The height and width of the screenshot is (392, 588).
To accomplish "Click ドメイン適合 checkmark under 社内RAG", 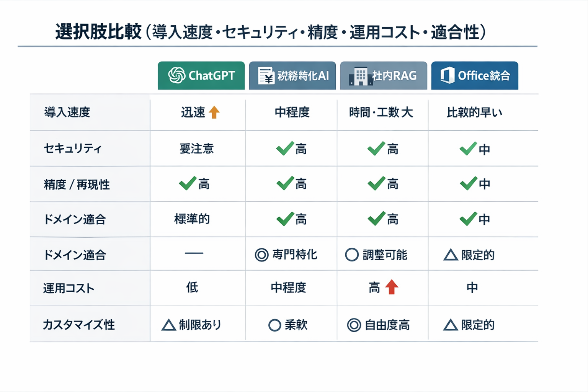I will click(x=376, y=219).
